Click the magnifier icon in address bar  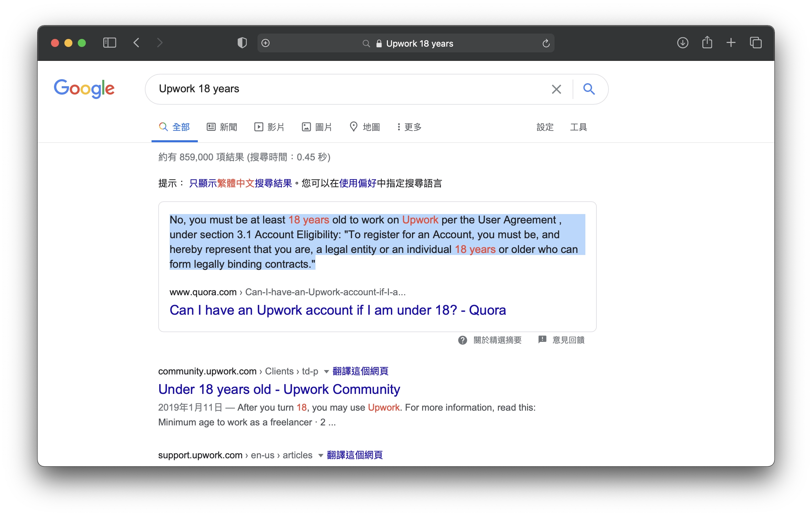pos(366,44)
